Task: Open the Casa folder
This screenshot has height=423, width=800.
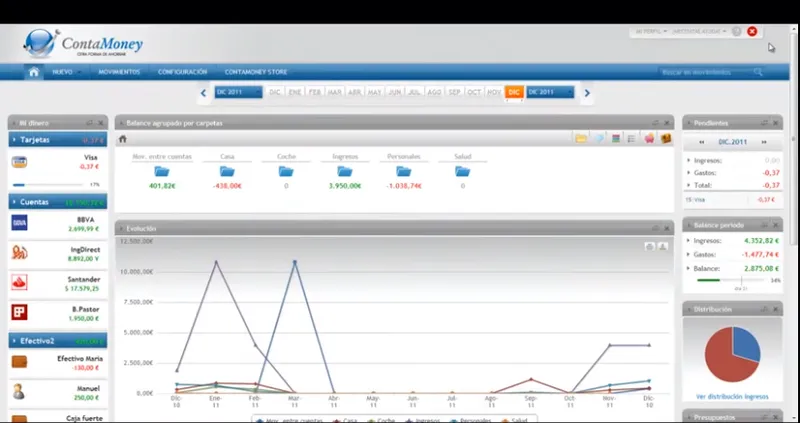Action: click(x=227, y=171)
